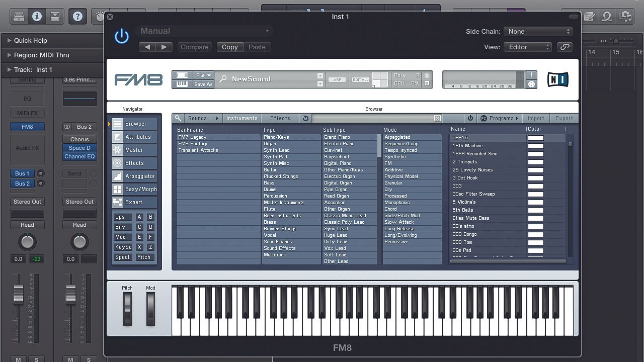Image resolution: width=644 pixels, height=362 pixels.
Task: Click the Compare button
Action: pos(194,47)
